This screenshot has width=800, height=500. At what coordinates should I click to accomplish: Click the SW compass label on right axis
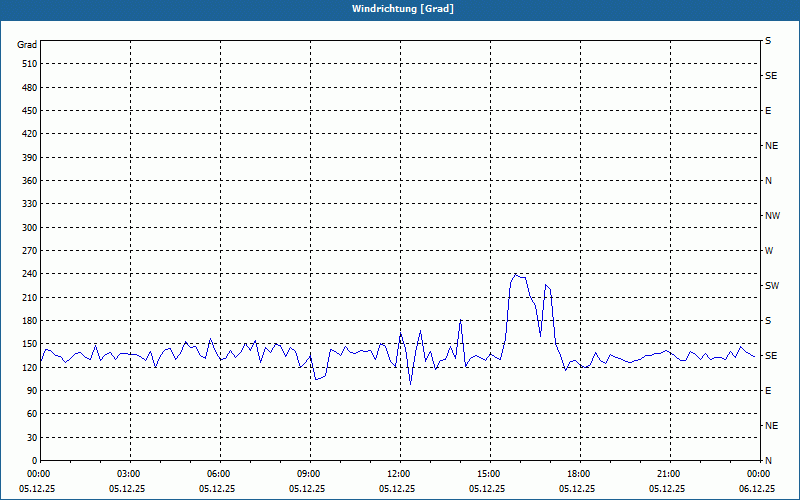click(x=772, y=286)
